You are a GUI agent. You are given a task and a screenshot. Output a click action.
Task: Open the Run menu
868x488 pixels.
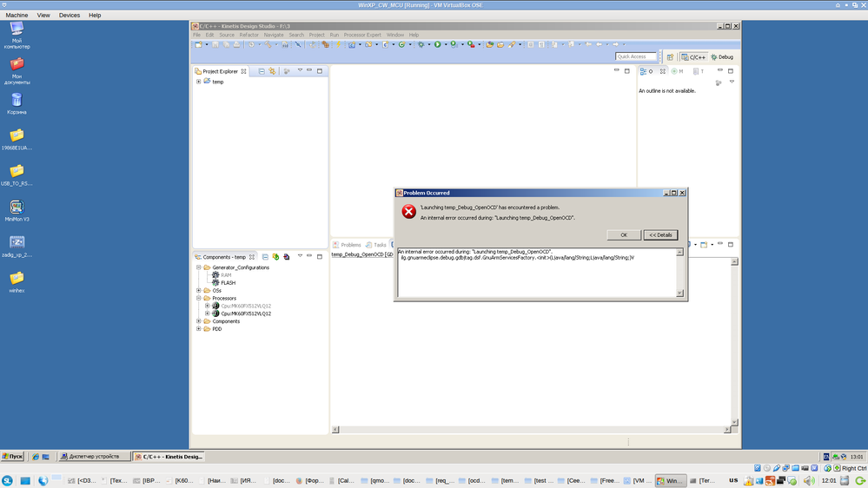pos(334,35)
